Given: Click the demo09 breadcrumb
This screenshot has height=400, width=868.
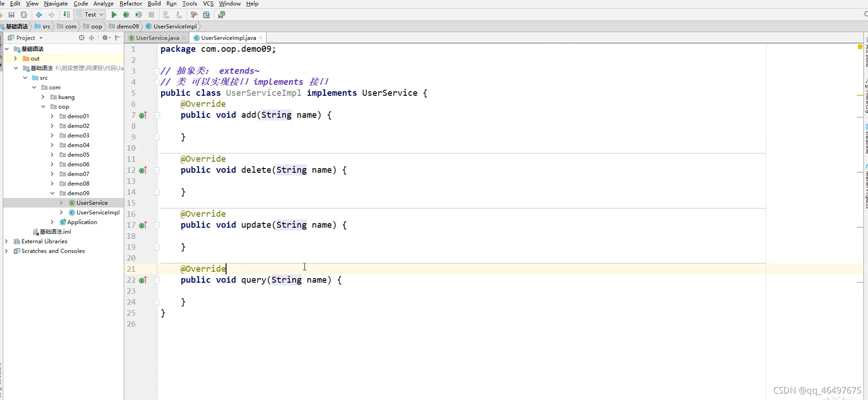Looking at the screenshot, I should (124, 27).
